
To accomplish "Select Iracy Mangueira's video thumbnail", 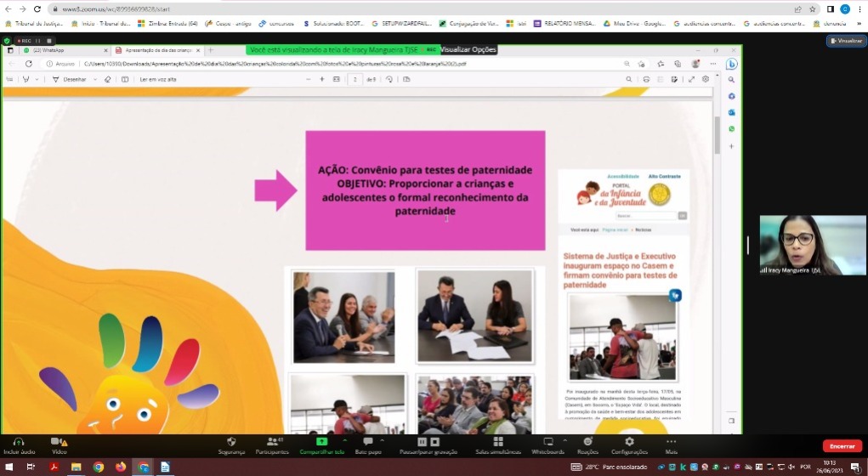I will [800, 245].
